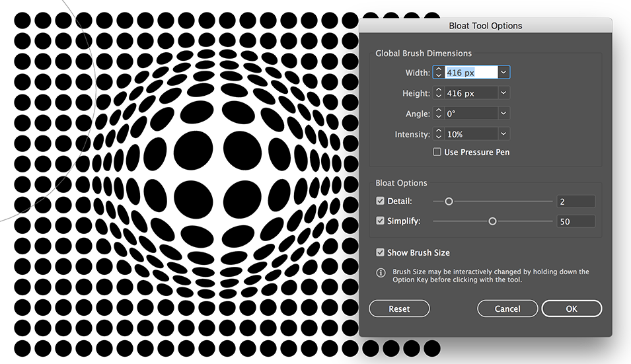Click the Angle value field
Screen dimensions: 631x364
click(471, 114)
